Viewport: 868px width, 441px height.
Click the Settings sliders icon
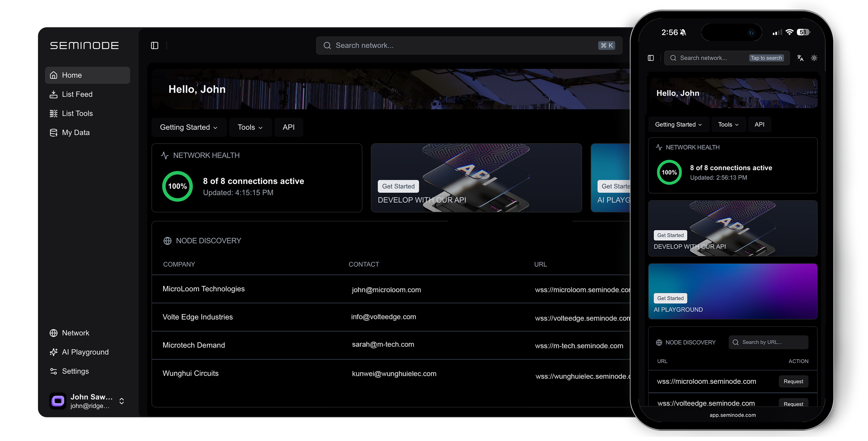(x=54, y=371)
